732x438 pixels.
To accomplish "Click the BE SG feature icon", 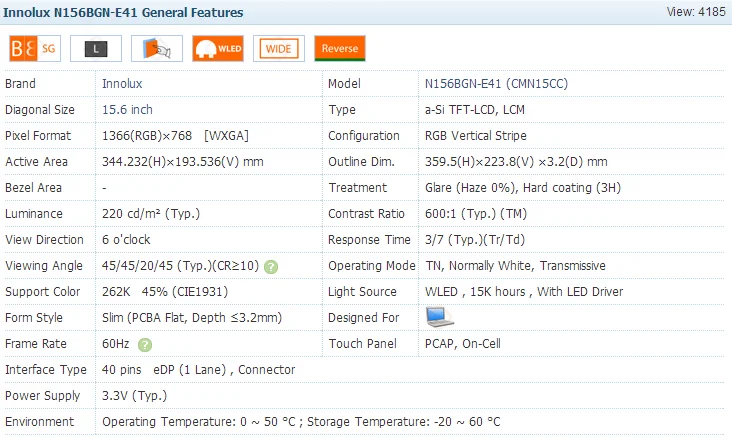I will point(35,49).
